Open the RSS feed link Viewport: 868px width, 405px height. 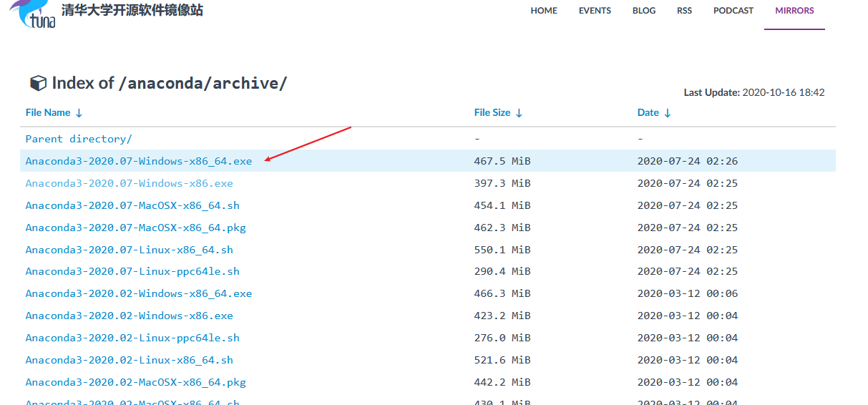pos(684,11)
